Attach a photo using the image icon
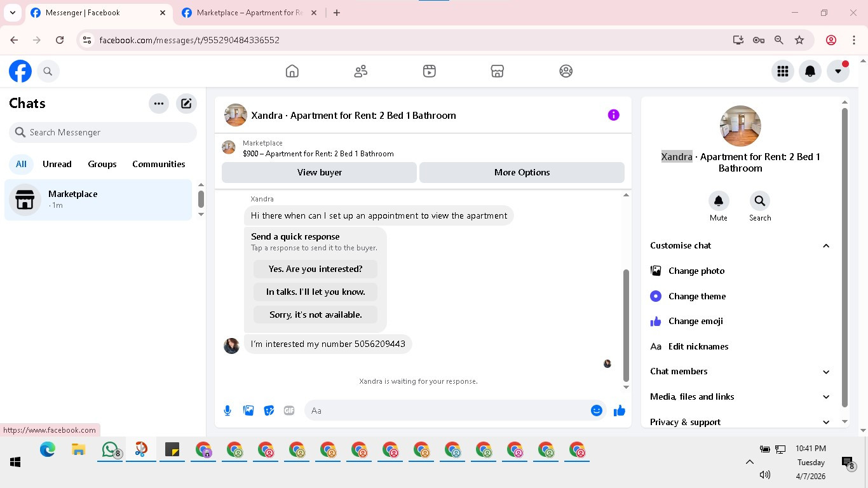The image size is (868, 488). pos(248,410)
